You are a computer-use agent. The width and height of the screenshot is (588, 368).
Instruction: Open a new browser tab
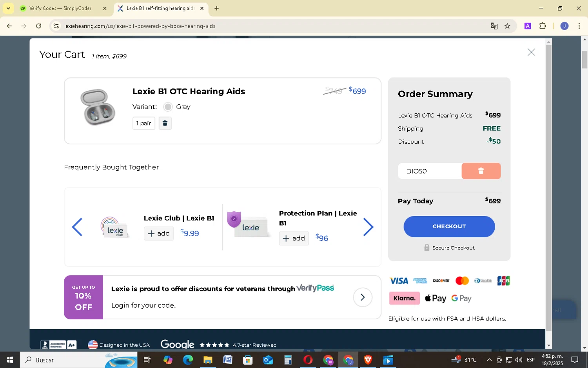point(216,8)
